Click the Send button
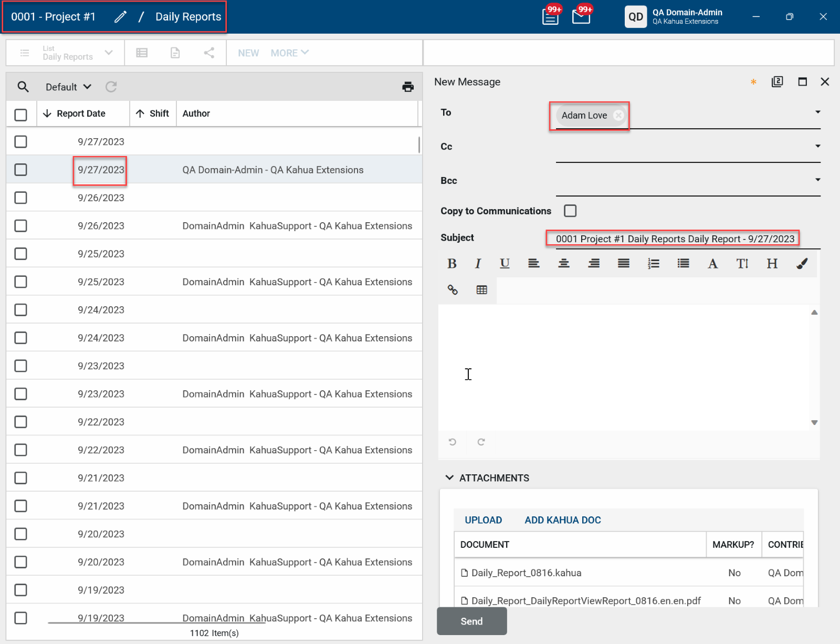The height and width of the screenshot is (644, 840). [x=471, y=621]
